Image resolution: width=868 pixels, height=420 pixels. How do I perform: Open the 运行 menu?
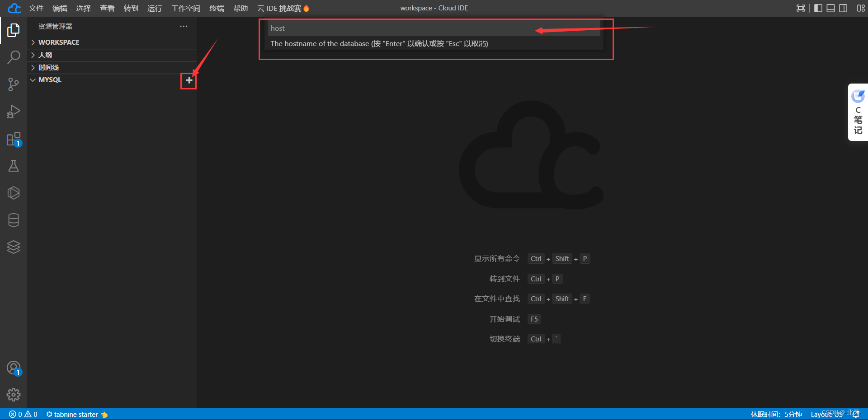coord(155,8)
